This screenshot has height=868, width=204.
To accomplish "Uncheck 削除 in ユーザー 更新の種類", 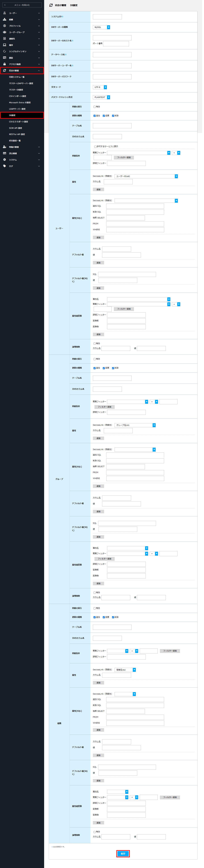I will [113, 116].
